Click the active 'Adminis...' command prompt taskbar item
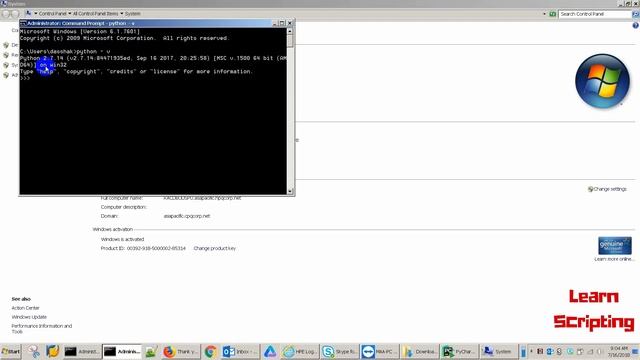Image resolution: width=640 pixels, height=360 pixels. point(122,351)
